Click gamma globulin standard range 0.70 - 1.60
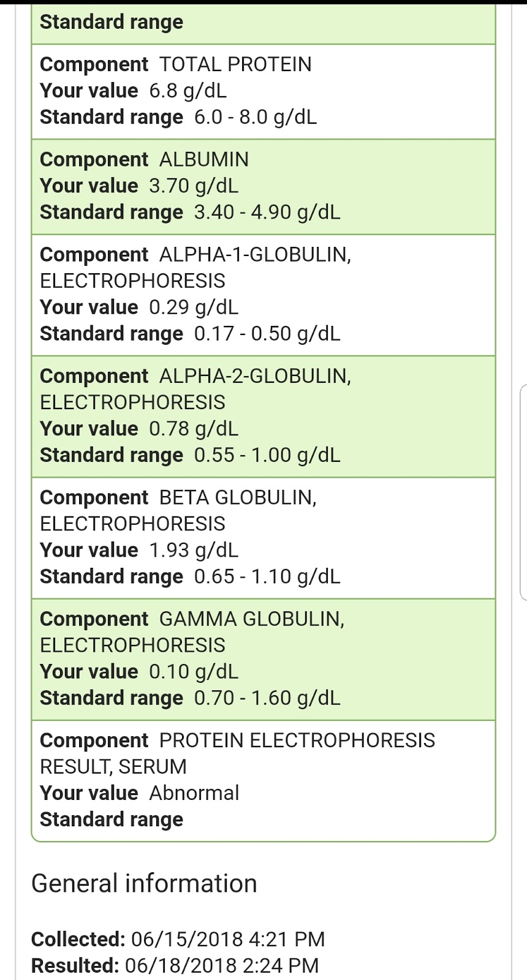 click(267, 698)
